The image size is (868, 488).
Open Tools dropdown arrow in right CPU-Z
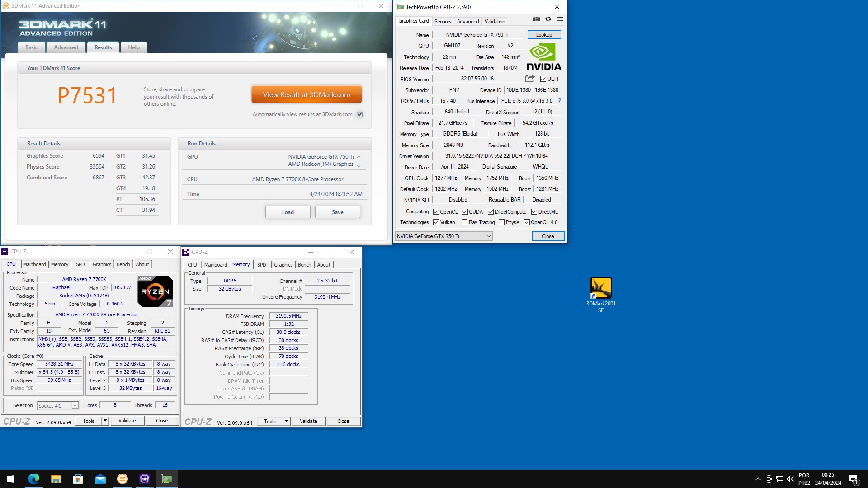click(x=286, y=421)
